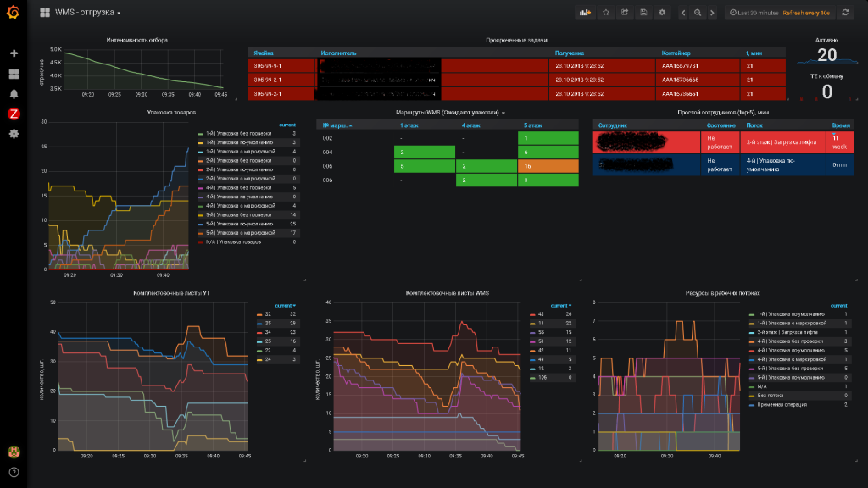Star this dashboard as favorite
868x488 pixels.
606,13
